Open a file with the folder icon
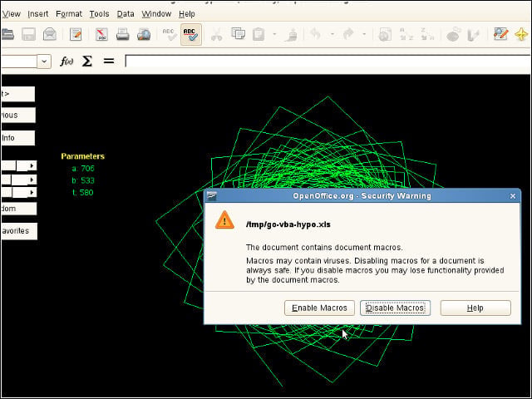The image size is (532, 399). point(7,34)
